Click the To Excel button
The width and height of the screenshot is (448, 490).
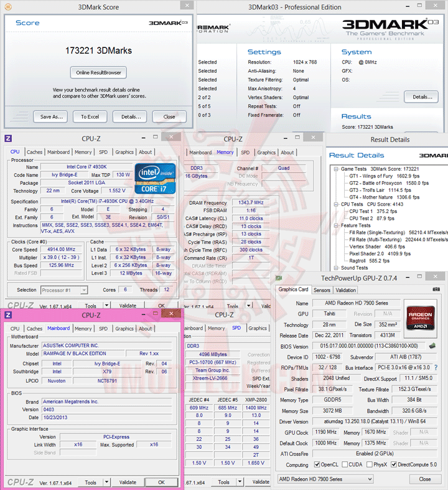pos(90,117)
